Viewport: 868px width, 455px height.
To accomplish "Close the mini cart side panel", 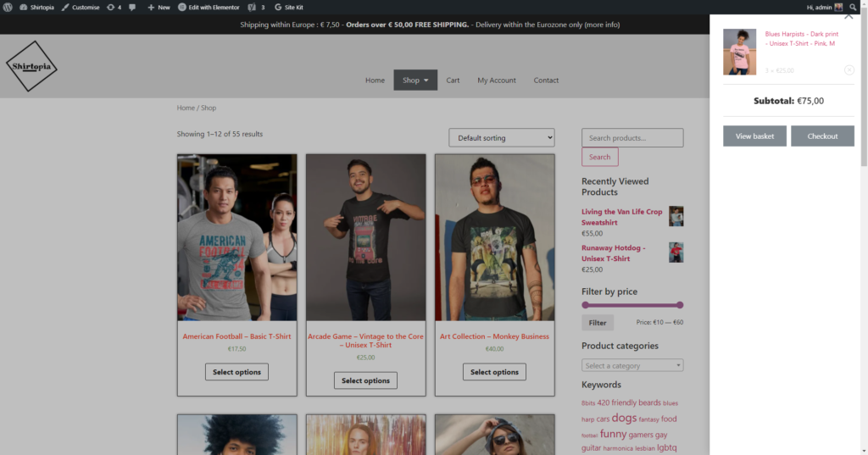I will tap(849, 16).
